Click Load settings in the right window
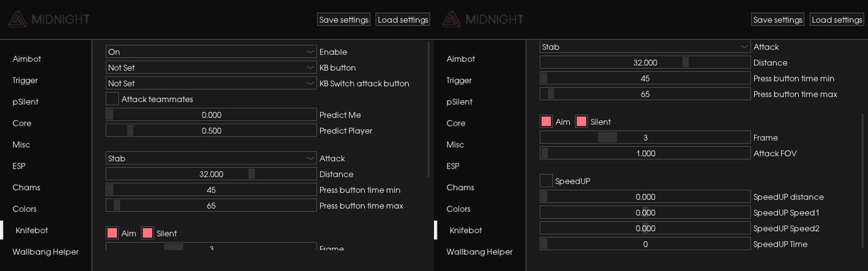The height and width of the screenshot is (271, 868). pyautogui.click(x=837, y=20)
